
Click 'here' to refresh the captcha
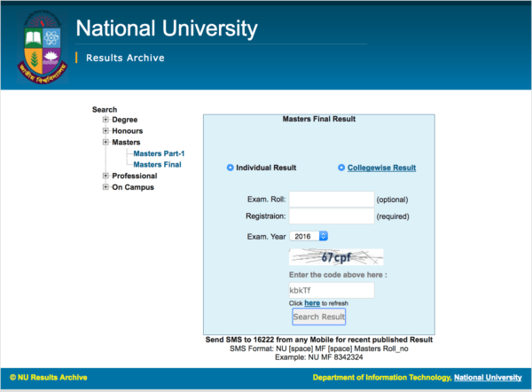coord(312,303)
